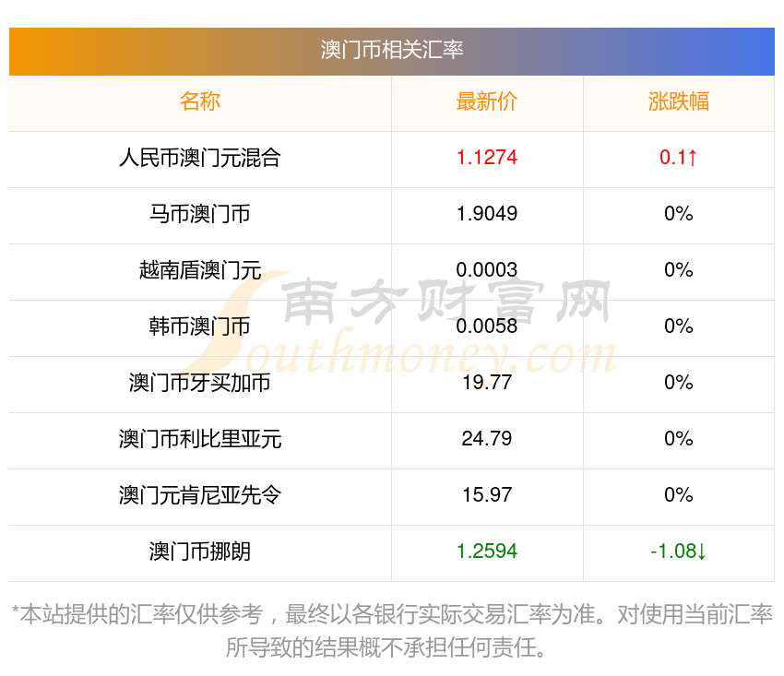
Task: Click the disclaimer text starting with *本站提供的汇率
Action: (392, 631)
